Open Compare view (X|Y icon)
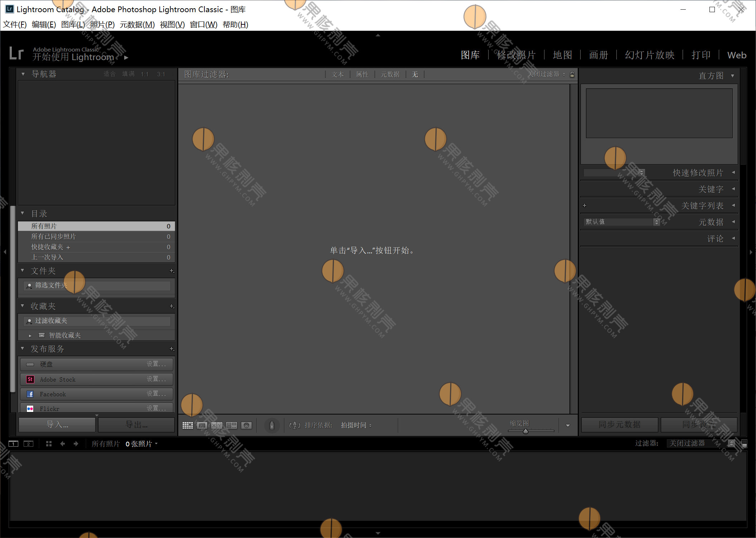 (x=217, y=425)
